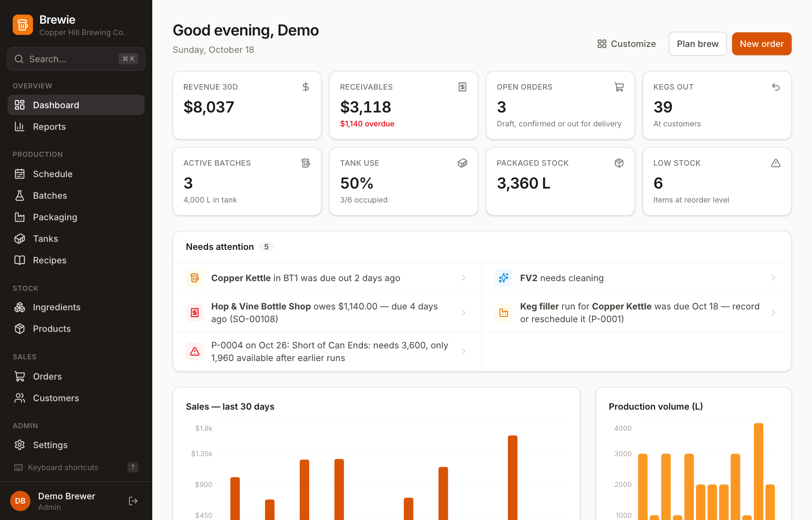Click the Packaging factory icon in sidebar
This screenshot has height=520, width=812.
coord(20,217)
